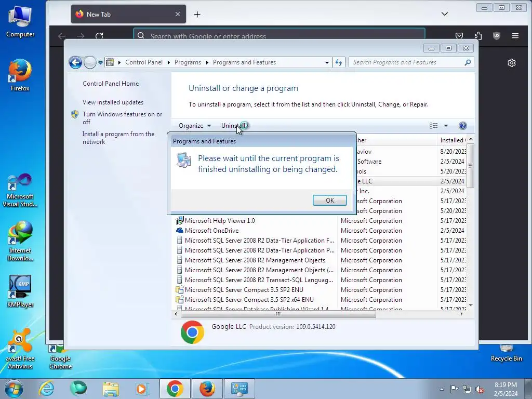
Task: Click the Microsoft OneDrive cloud icon
Action: [179, 230]
